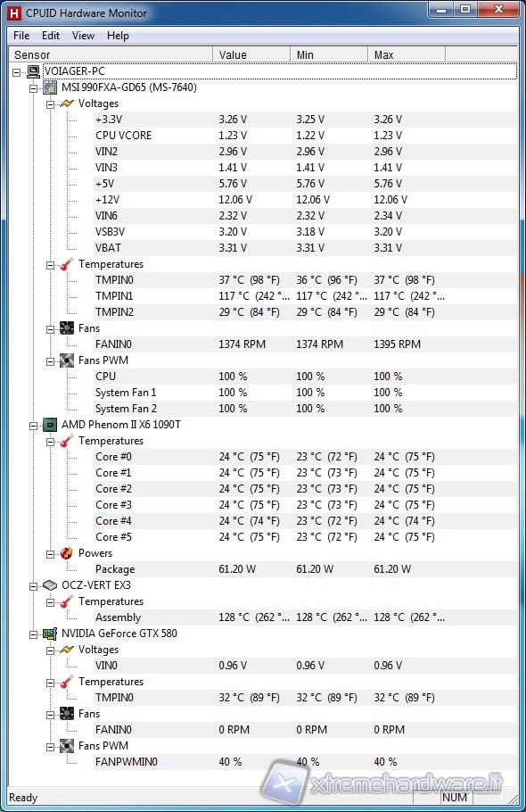The width and height of the screenshot is (526, 812).
Task: Click the NVIDIA GeForce GTX 580 card icon
Action: 50,634
